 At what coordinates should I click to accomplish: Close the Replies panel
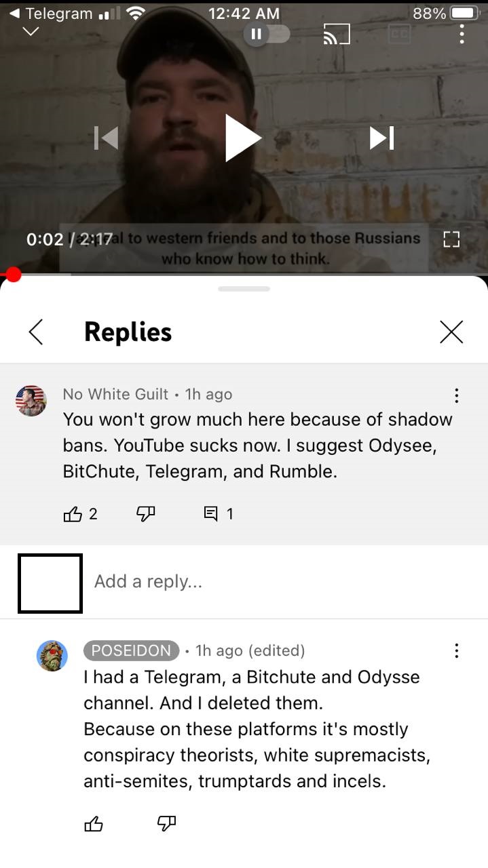451,332
